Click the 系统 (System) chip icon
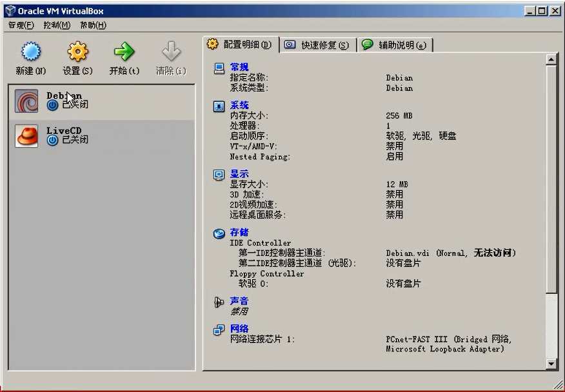Image resolution: width=565 pixels, height=392 pixels. pyautogui.click(x=219, y=106)
